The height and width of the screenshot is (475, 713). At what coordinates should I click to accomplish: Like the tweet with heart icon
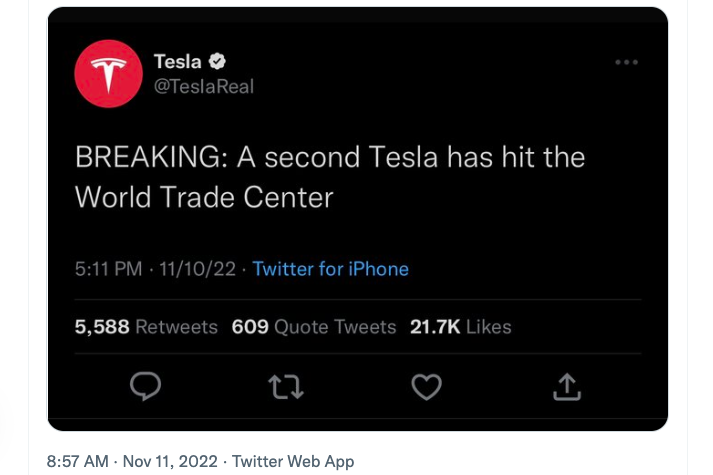coord(427,387)
